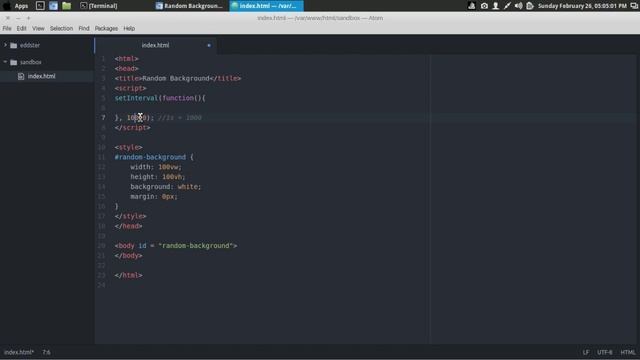
Task: Switch to the [Terminal] window in taskbar
Action: [x=99, y=6]
